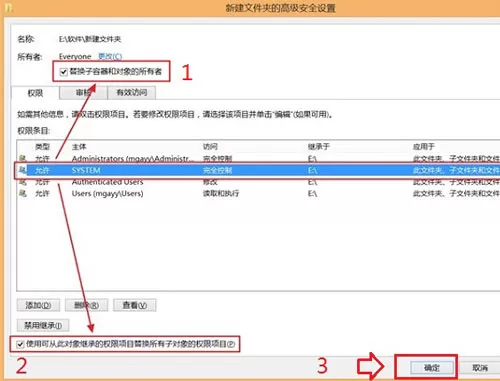Open the 审核 tab

(83, 93)
